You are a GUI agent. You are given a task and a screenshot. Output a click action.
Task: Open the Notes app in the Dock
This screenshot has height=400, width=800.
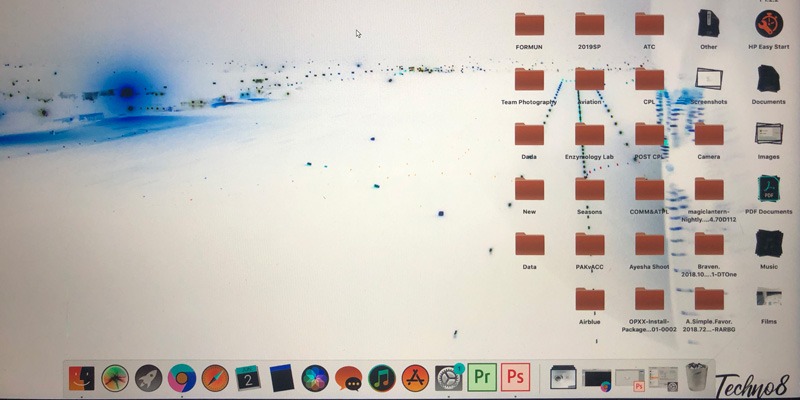[x=282, y=378]
